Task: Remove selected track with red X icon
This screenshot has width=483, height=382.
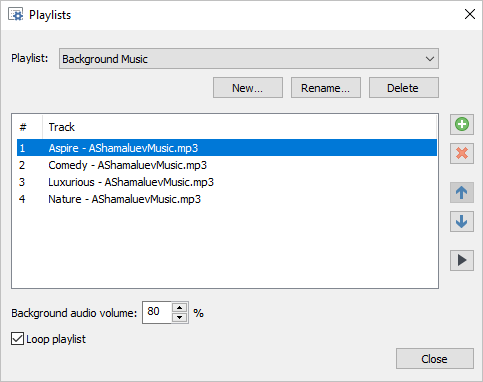Action: point(462,153)
